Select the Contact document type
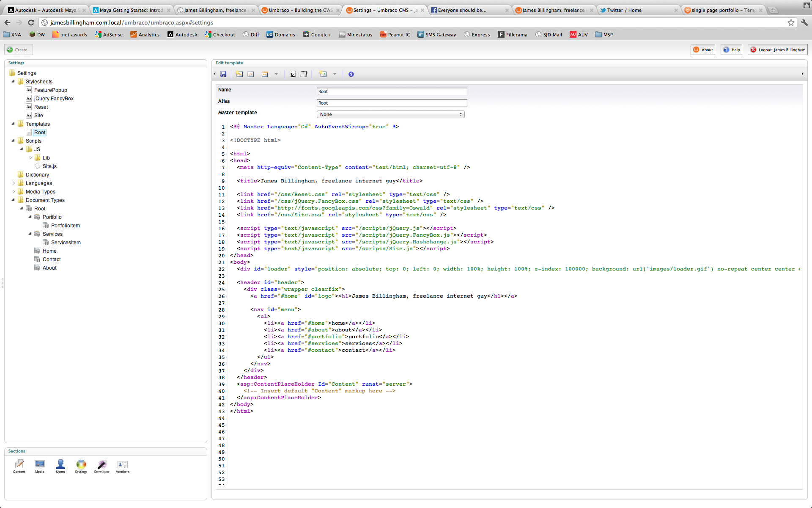Screen dimensions: 812x508 pos(52,259)
